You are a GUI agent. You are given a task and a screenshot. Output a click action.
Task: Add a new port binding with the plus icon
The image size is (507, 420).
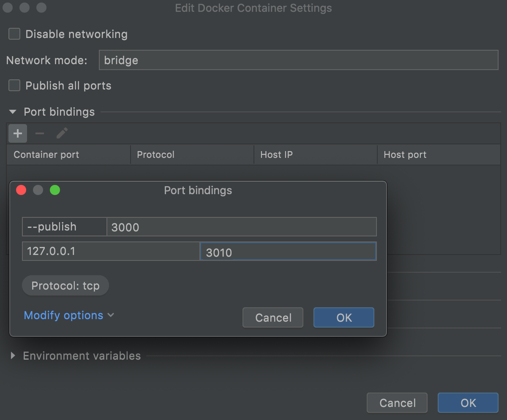pos(17,133)
